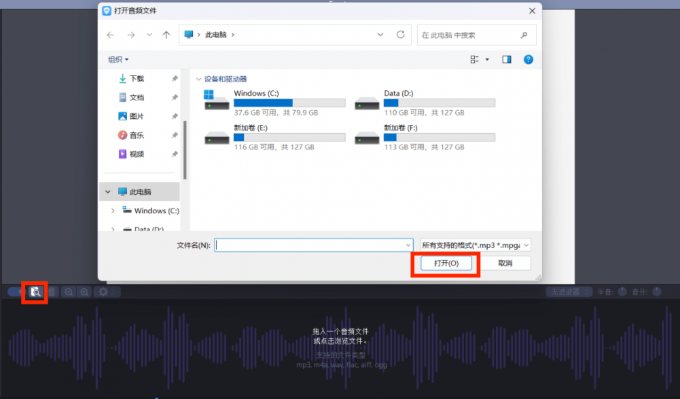Close the 打开音频文件 dialog

(532, 11)
